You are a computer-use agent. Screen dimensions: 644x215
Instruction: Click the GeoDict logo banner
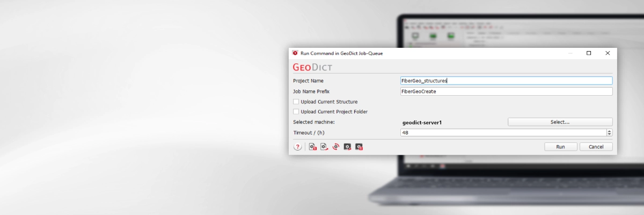coord(312,67)
